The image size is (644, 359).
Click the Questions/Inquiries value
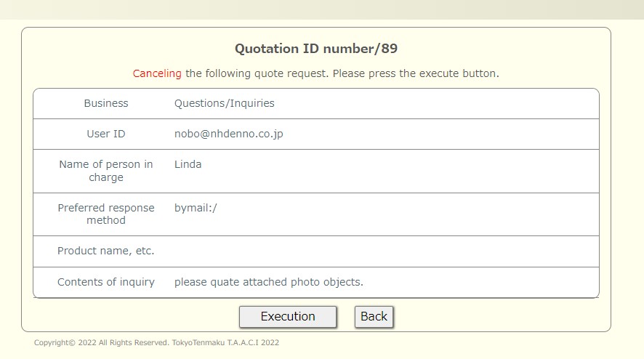(x=225, y=103)
